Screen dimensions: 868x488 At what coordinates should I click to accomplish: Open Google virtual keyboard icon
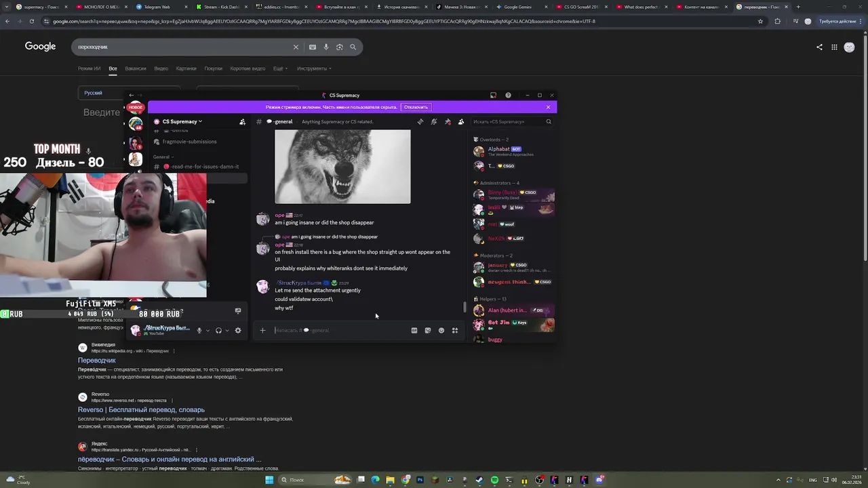pyautogui.click(x=312, y=47)
